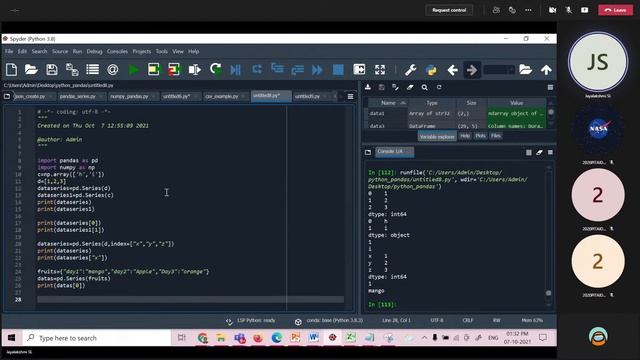640x360 pixels.
Task: Open the Search menu
Action: tap(39, 51)
